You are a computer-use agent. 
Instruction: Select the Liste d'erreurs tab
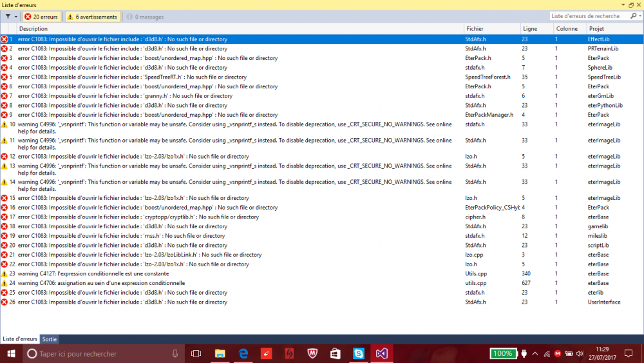click(x=20, y=339)
